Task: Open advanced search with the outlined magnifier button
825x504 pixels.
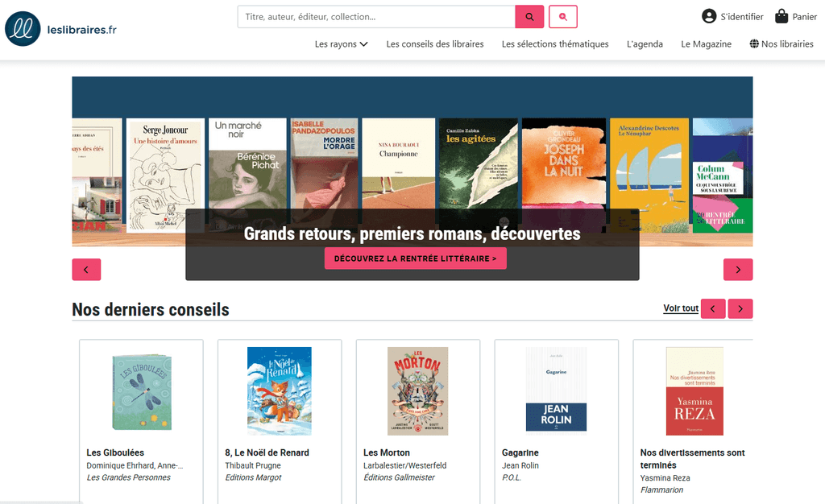Action: coord(563,17)
